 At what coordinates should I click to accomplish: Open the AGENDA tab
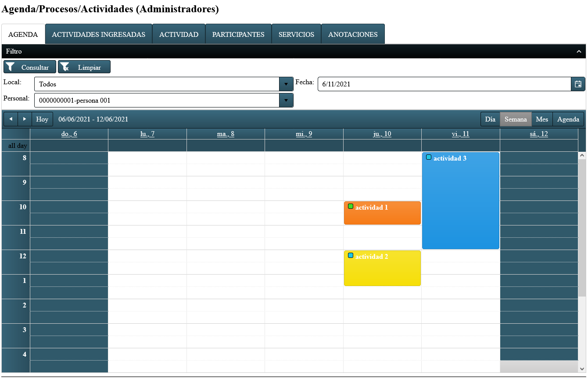[23, 34]
